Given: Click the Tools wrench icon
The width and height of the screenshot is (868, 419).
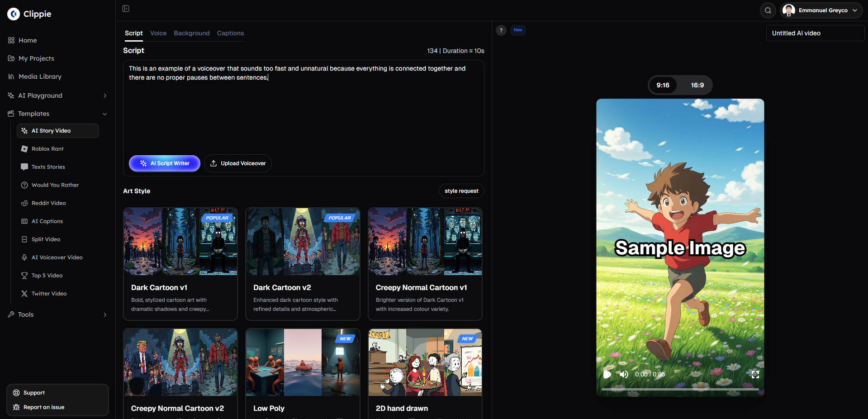Looking at the screenshot, I should coord(11,314).
